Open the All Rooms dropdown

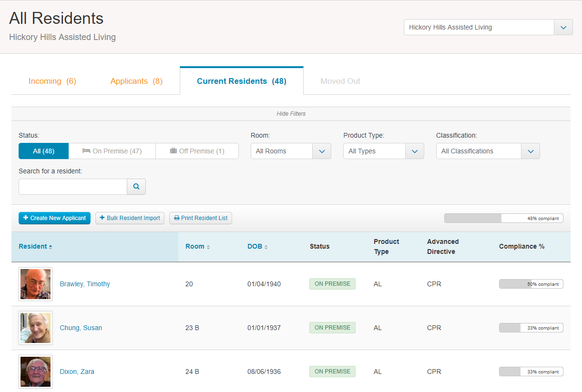click(x=291, y=151)
